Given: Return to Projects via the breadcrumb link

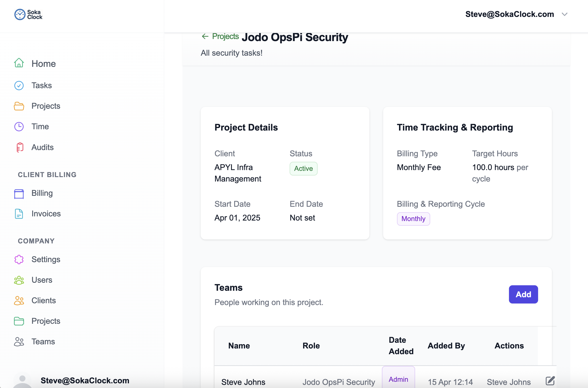Looking at the screenshot, I should [x=225, y=36].
